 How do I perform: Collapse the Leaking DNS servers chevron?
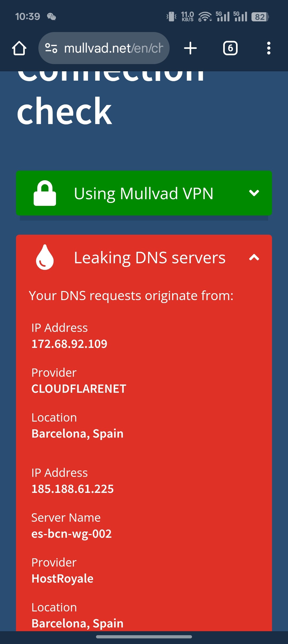[254, 257]
